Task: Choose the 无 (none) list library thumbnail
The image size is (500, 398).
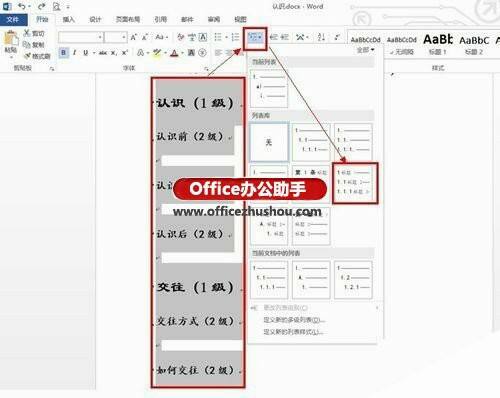Action: coord(269,142)
